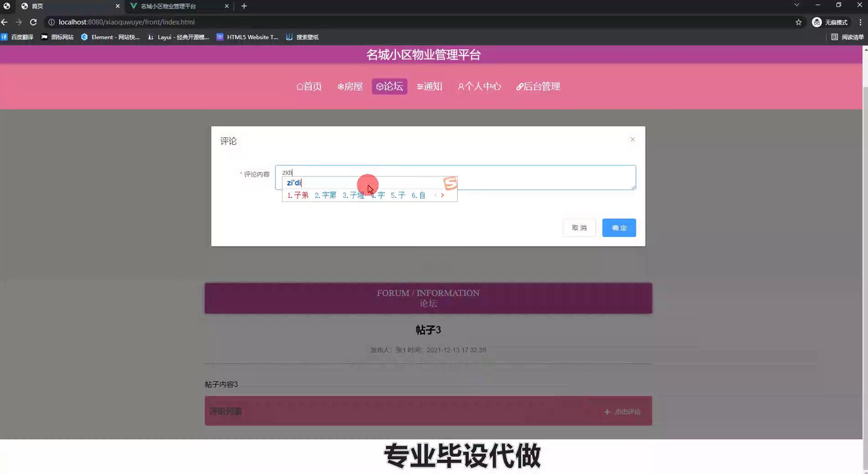Bookmark this page with the star icon
Screen dimensions: 868x474
798,22
